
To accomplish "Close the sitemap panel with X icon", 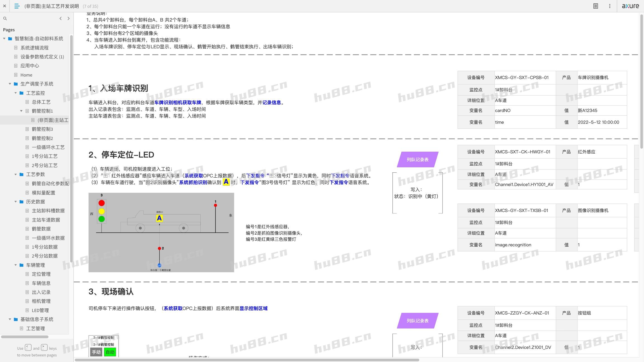I will click(4, 6).
